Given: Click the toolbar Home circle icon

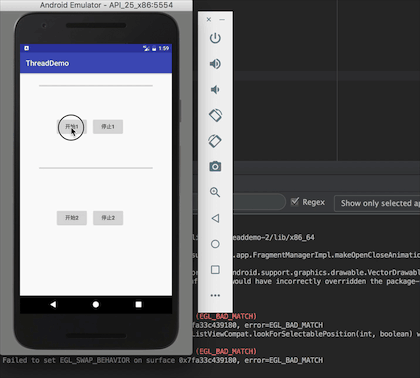Looking at the screenshot, I should click(215, 244).
